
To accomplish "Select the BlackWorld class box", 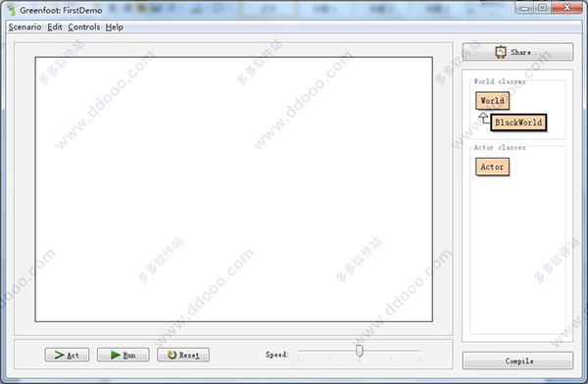I will click(518, 122).
